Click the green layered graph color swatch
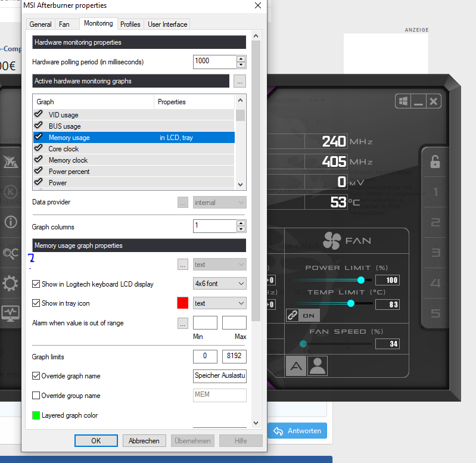This screenshot has height=463, width=476. [x=36, y=415]
